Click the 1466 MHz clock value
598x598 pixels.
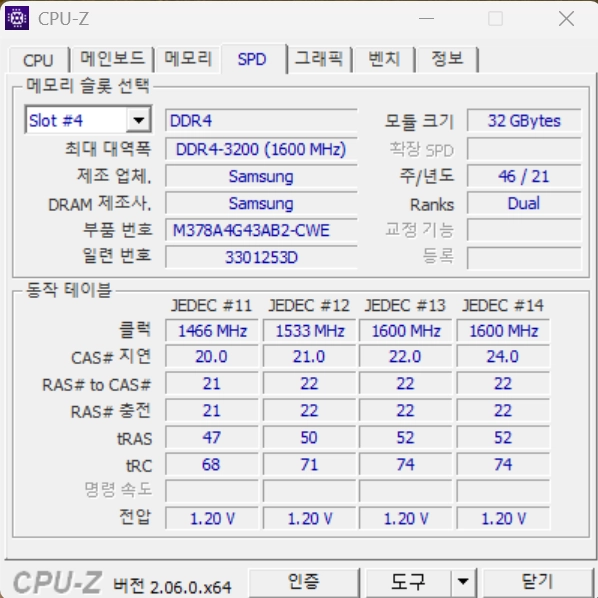212,330
